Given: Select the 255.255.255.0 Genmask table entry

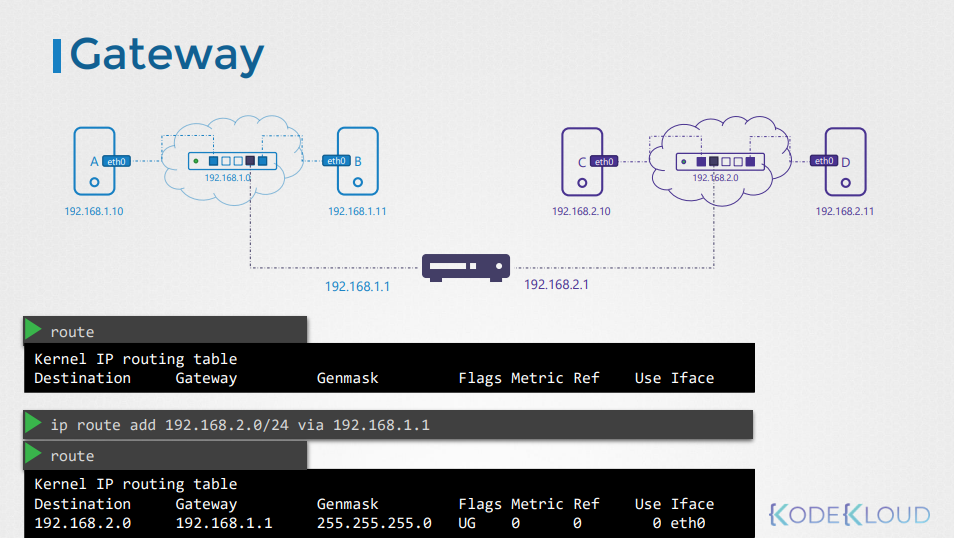Looking at the screenshot, I should [x=374, y=523].
